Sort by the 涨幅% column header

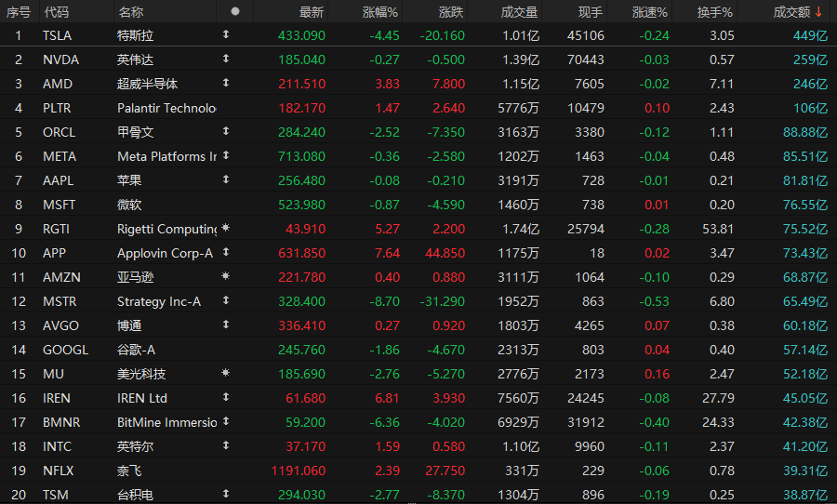click(x=380, y=12)
